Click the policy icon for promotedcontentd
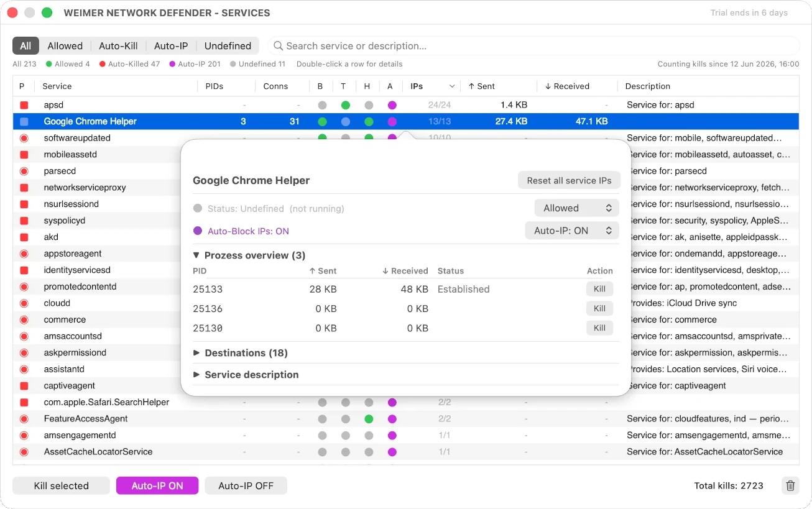The width and height of the screenshot is (812, 509). [x=24, y=287]
